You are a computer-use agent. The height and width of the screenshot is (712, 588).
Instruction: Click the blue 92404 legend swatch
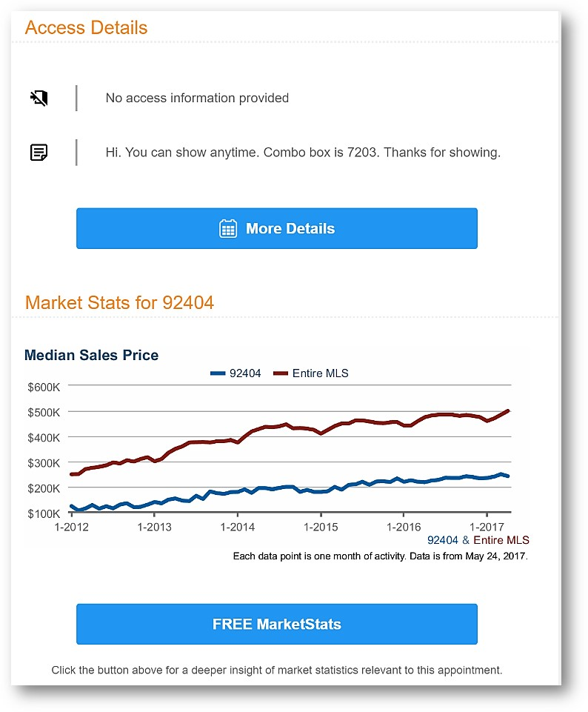click(x=217, y=373)
